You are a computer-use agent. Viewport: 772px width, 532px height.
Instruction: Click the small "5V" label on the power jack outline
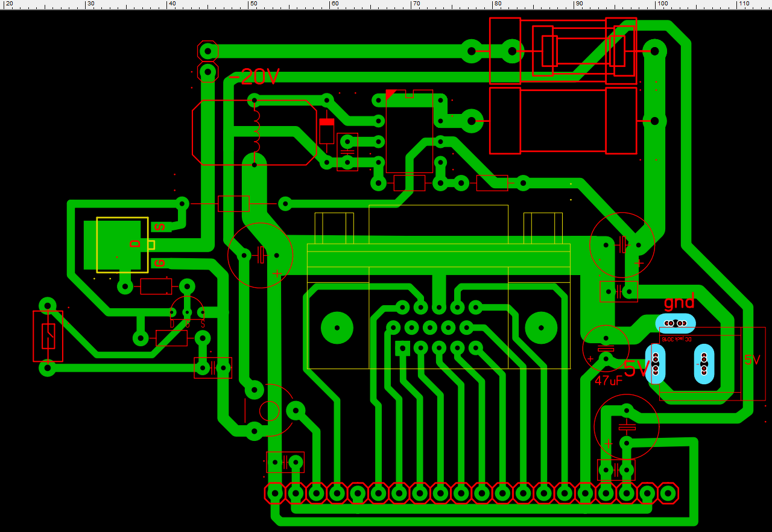(x=752, y=360)
